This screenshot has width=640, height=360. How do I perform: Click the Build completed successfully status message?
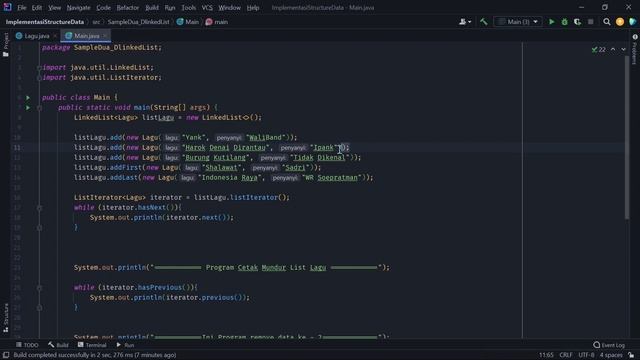click(95, 355)
